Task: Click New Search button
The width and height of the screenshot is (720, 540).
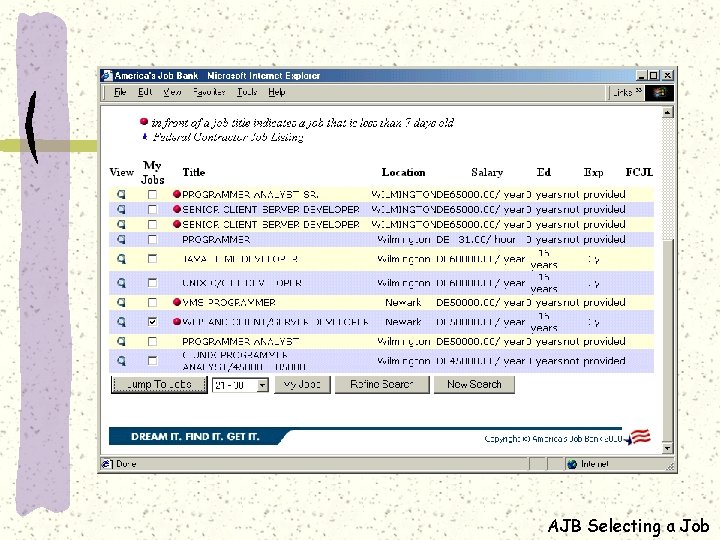Action: (x=474, y=385)
